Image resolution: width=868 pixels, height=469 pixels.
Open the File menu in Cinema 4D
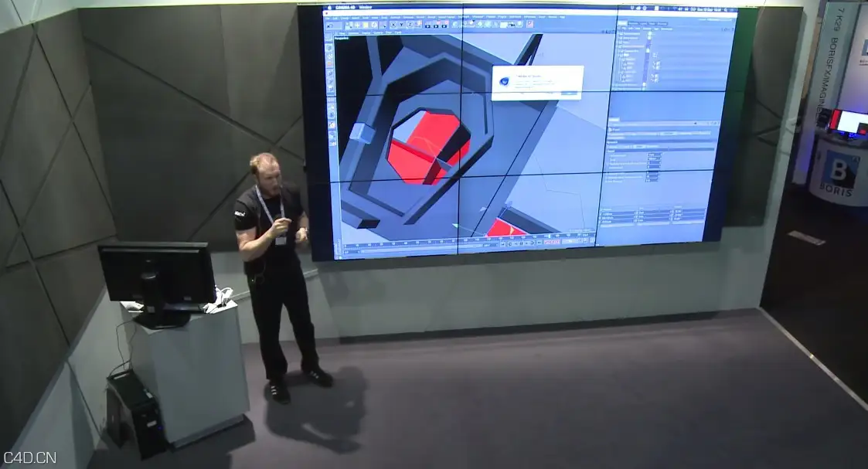point(328,18)
